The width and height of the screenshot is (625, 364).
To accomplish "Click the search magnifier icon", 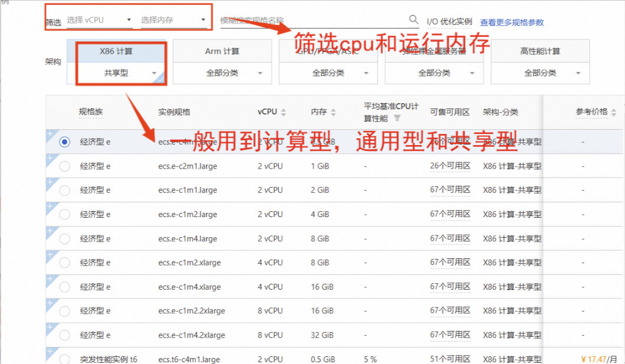I will coord(414,19).
